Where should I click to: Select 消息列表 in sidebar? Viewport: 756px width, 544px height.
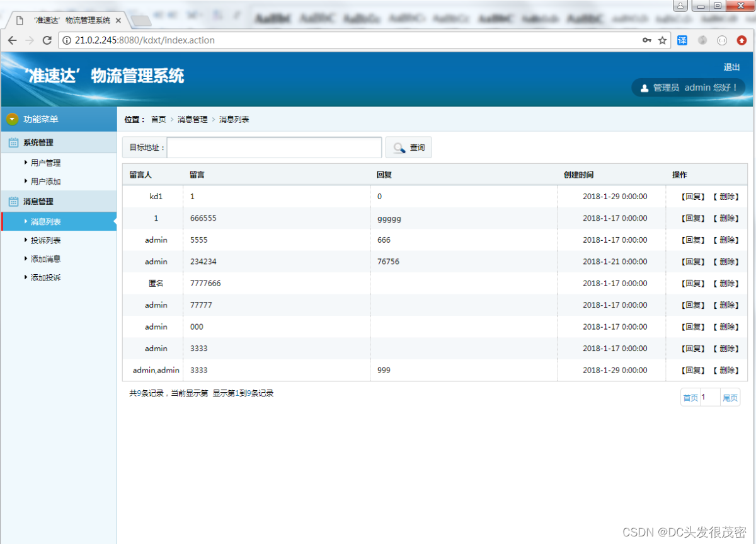pos(59,222)
